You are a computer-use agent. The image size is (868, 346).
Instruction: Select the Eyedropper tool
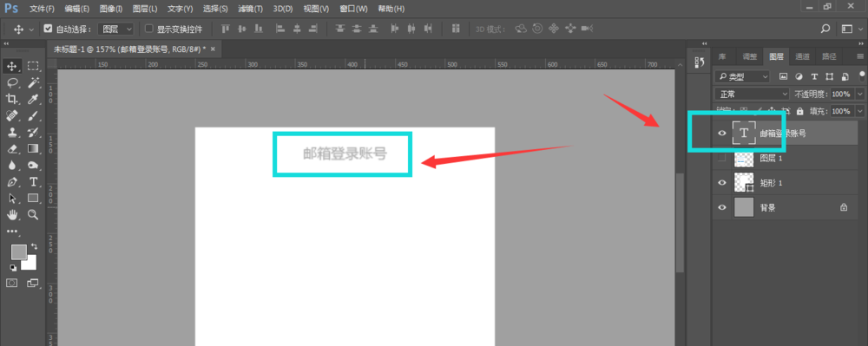[x=33, y=99]
